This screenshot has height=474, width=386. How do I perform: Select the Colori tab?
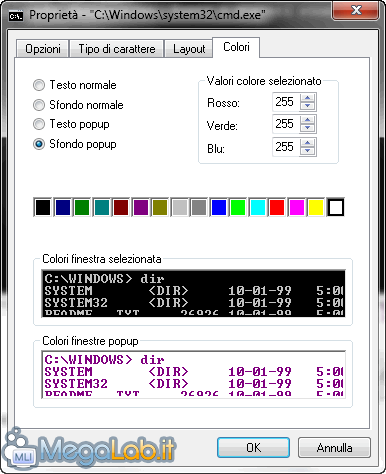tap(236, 47)
